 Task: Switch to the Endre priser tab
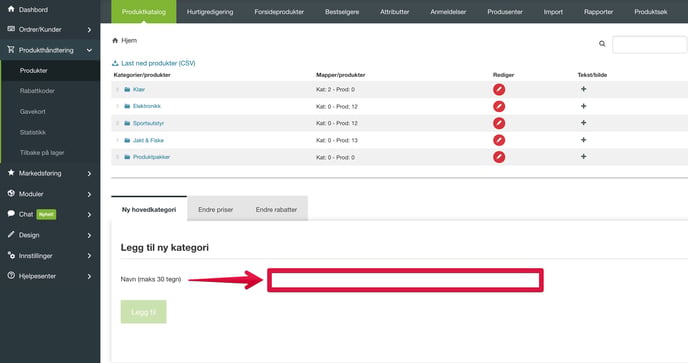(x=215, y=209)
